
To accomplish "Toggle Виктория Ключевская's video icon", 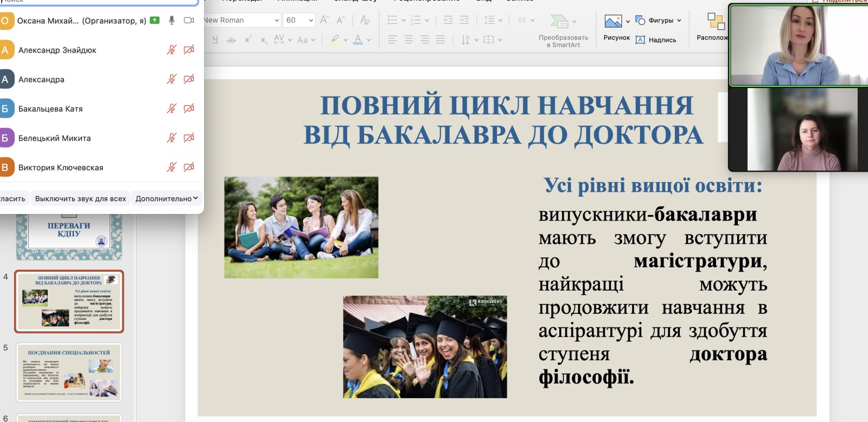I will 189,167.
